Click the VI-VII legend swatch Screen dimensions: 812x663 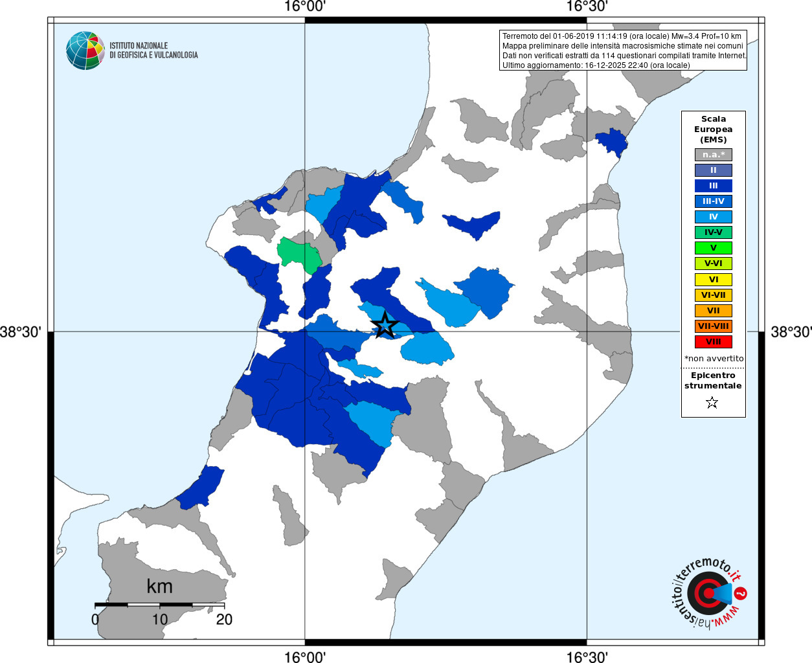click(714, 295)
